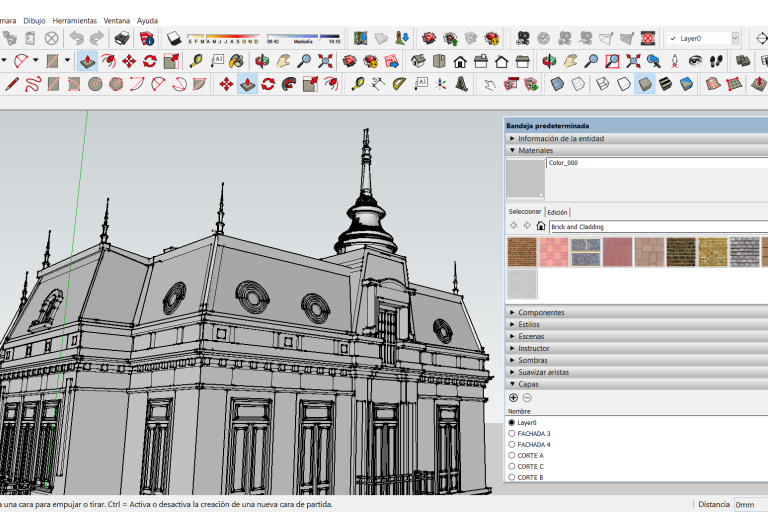Toggle X-Ray face style
768x512 pixels.
(x=557, y=84)
